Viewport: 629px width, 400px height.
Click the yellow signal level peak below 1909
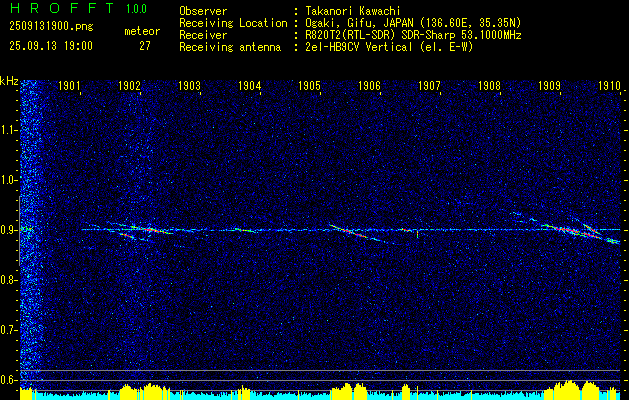pos(569,388)
